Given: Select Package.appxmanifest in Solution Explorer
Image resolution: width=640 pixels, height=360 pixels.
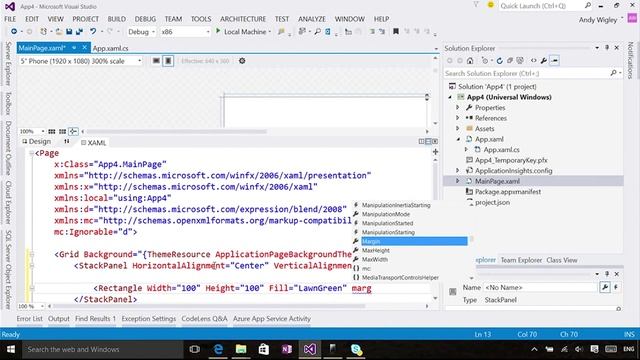Looking at the screenshot, I should click(508, 192).
